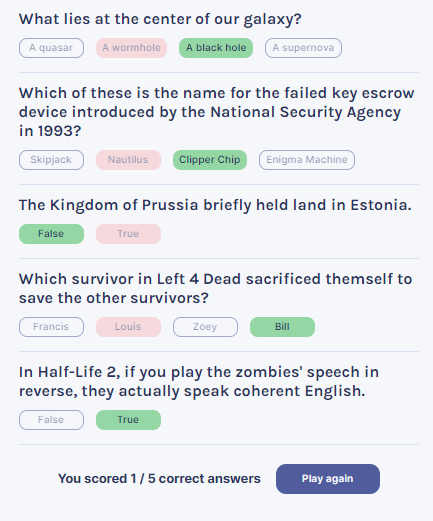Choose the Skipjack answer
The image size is (433, 521).
[x=51, y=160]
